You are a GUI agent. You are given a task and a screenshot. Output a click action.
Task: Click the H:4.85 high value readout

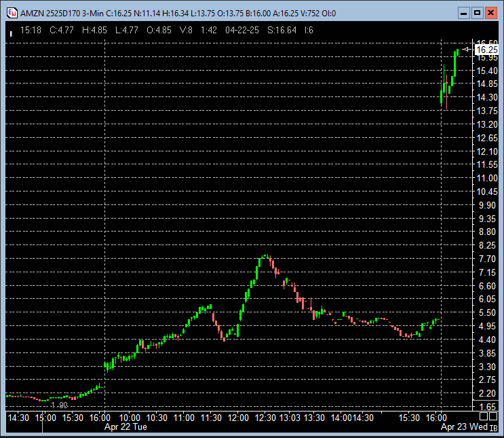(94, 31)
